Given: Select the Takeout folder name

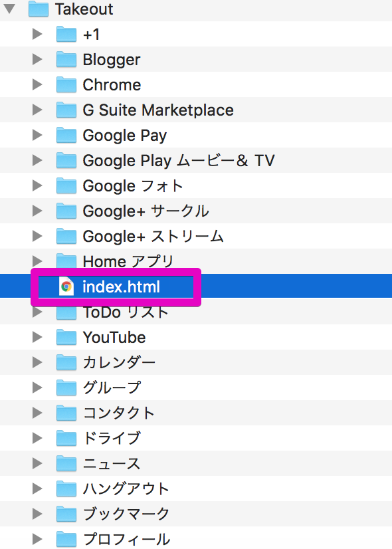Looking at the screenshot, I should [84, 9].
